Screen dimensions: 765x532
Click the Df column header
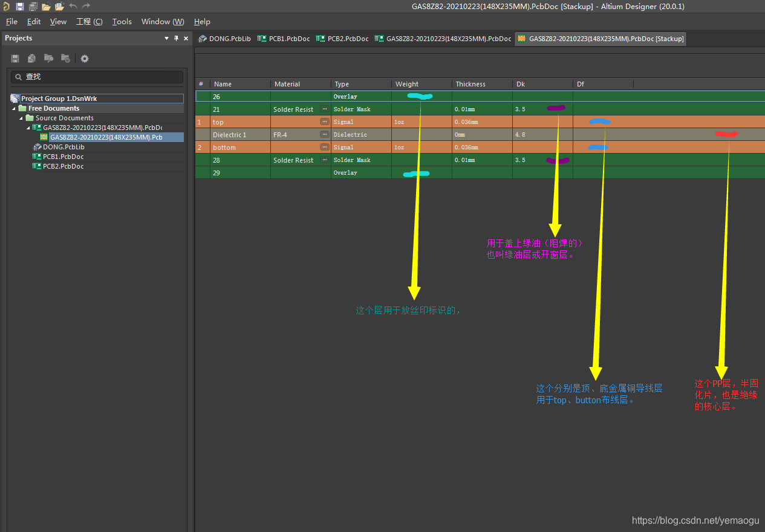[603, 84]
